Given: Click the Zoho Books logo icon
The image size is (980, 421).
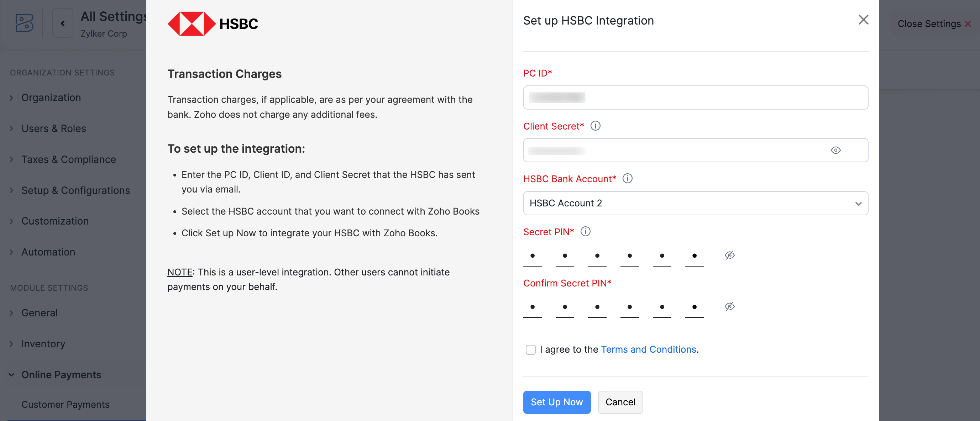Looking at the screenshot, I should 24,23.
